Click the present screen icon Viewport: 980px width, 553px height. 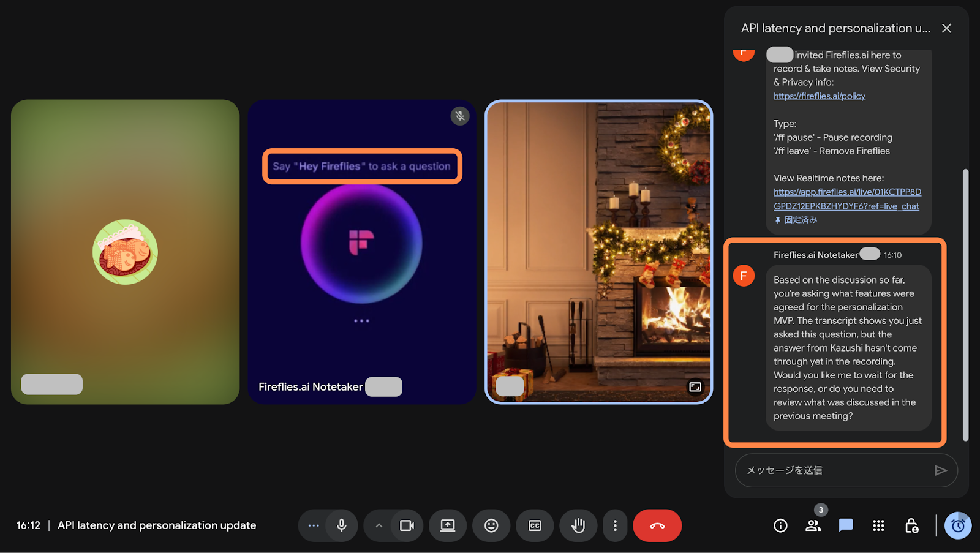click(448, 525)
